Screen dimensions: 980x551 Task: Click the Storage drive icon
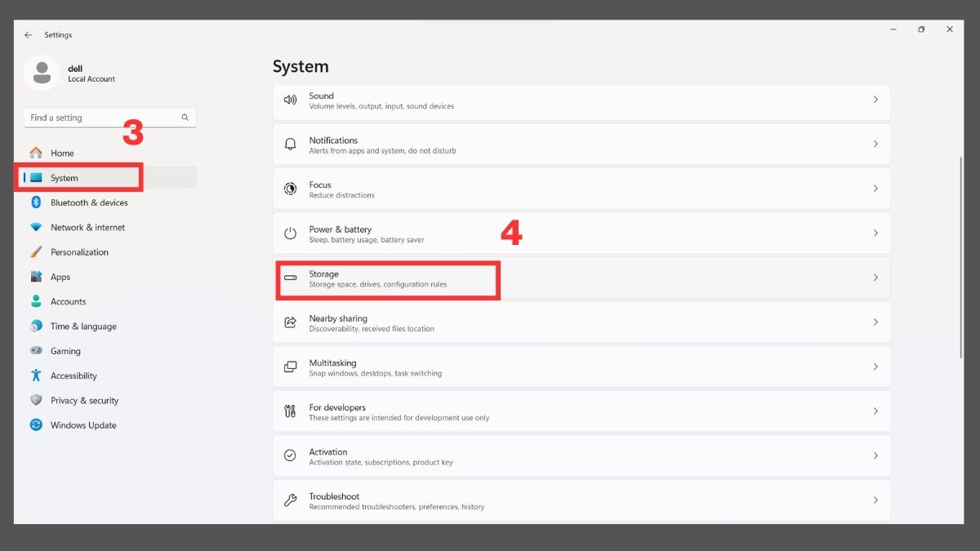(x=290, y=278)
